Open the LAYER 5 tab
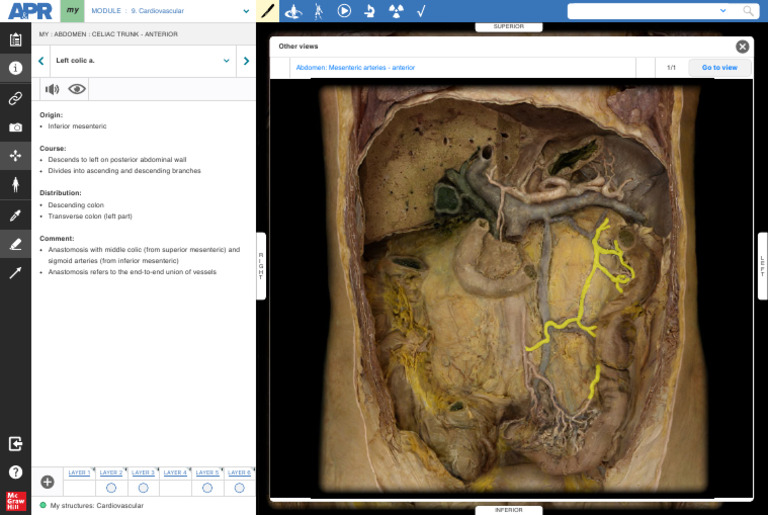The height and width of the screenshot is (515, 768). (207, 473)
